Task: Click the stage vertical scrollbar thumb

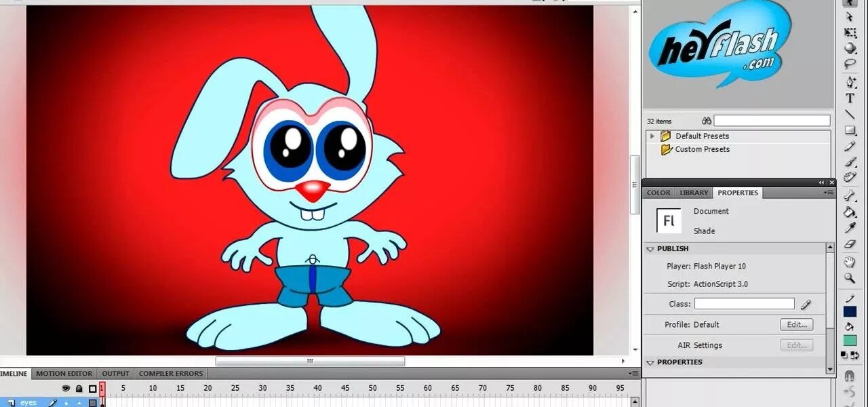Action: point(636,185)
